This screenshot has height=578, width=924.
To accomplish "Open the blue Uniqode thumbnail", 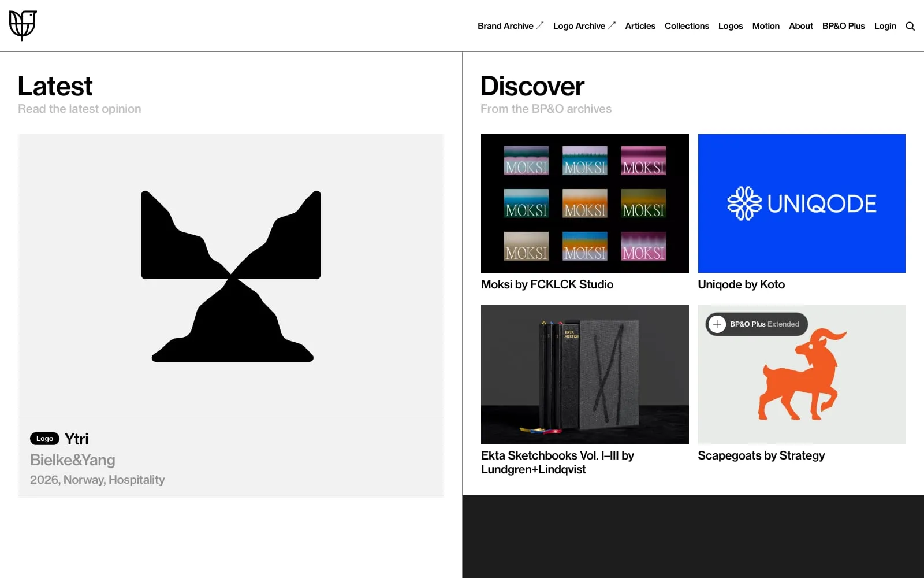I will pyautogui.click(x=802, y=203).
